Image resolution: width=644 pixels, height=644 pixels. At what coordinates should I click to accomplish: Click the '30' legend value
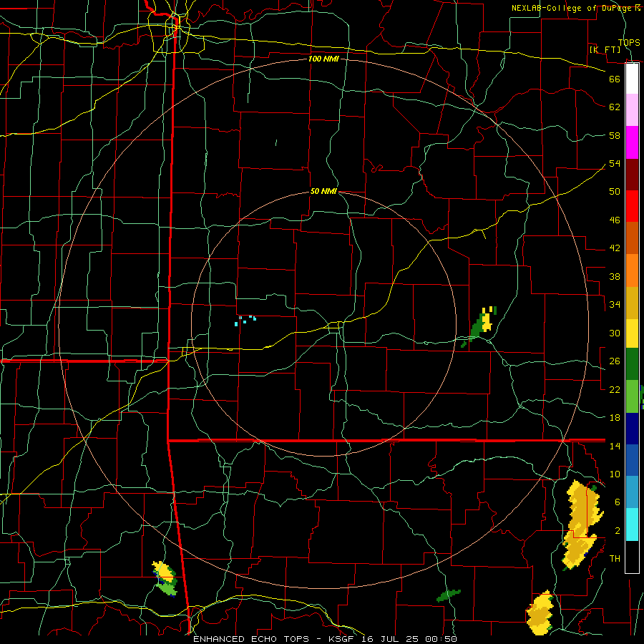(615, 333)
